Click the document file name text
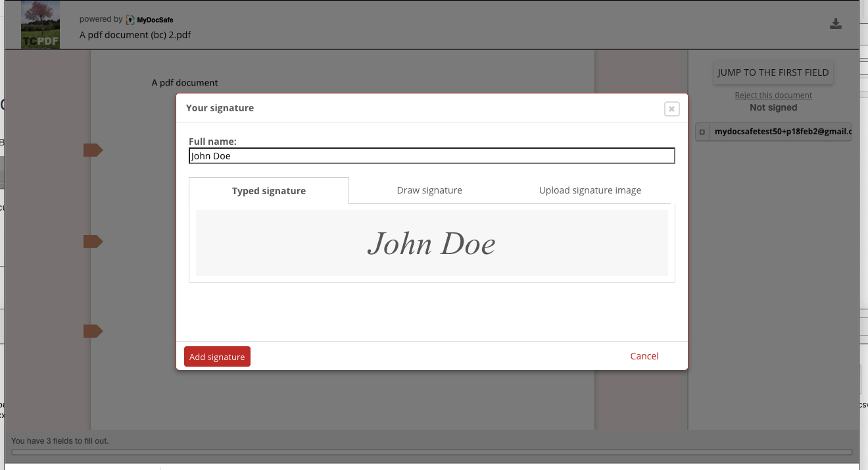The width and height of the screenshot is (868, 470). pyautogui.click(x=135, y=35)
